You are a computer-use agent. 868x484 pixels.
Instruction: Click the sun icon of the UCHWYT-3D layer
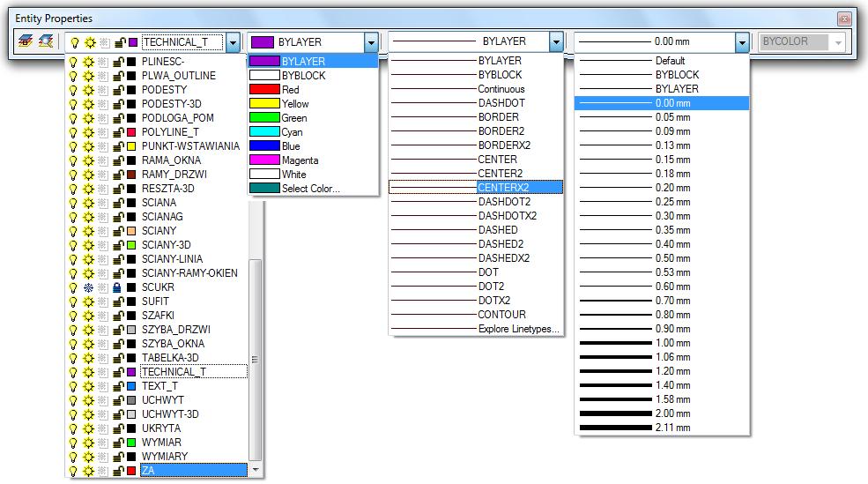88,414
